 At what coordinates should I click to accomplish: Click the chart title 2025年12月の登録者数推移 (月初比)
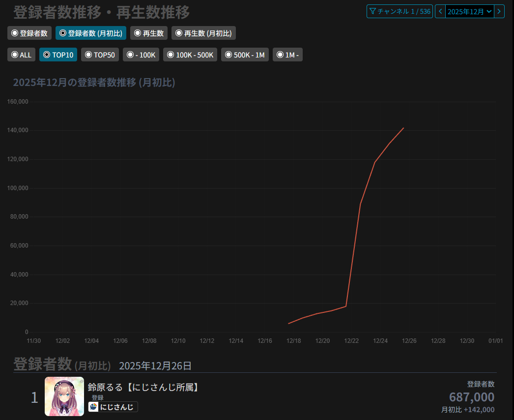pos(94,82)
